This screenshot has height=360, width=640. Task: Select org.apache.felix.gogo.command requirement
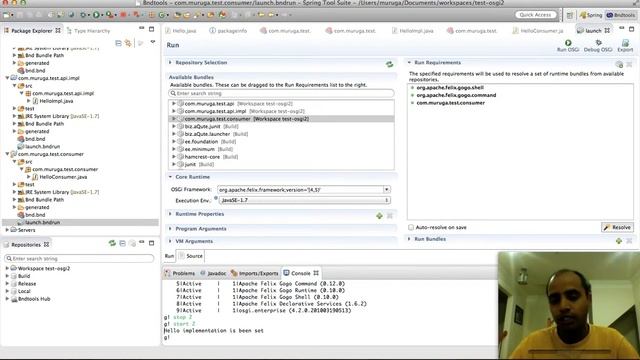click(x=456, y=95)
